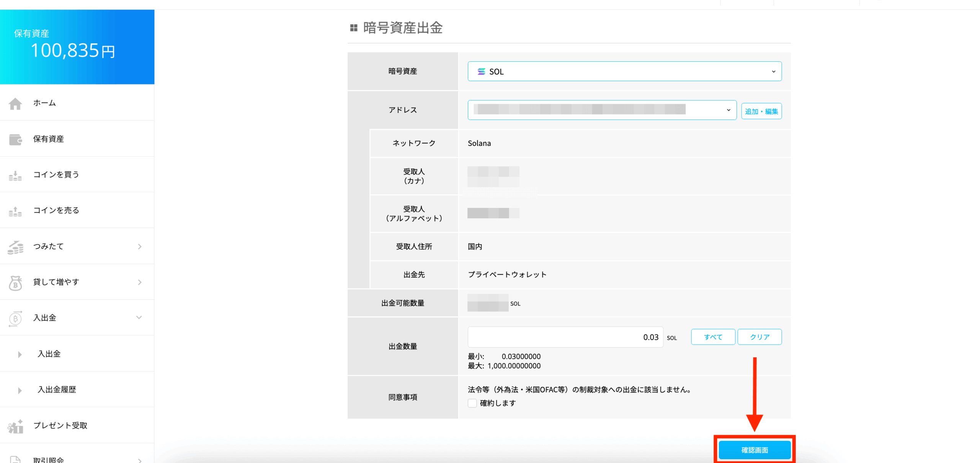Screen dimensions: 980x463
Task: Click the wallet icon beside 保有資産
Action: 15,139
